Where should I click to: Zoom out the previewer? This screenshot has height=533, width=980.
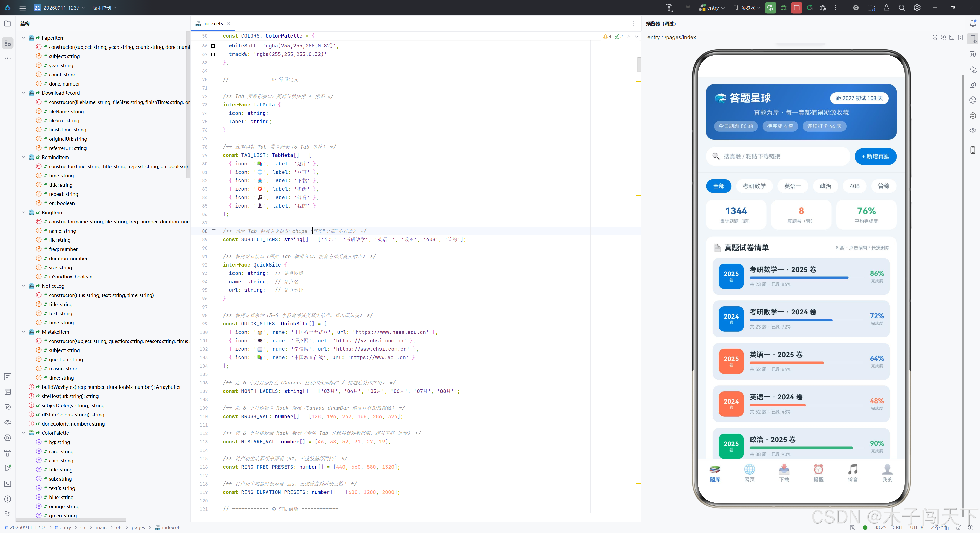(x=935, y=37)
